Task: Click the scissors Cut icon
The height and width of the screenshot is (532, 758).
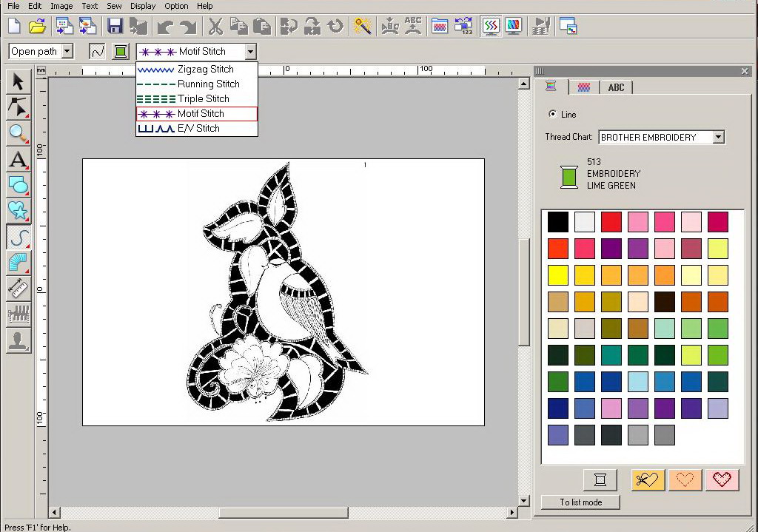Action: click(215, 27)
